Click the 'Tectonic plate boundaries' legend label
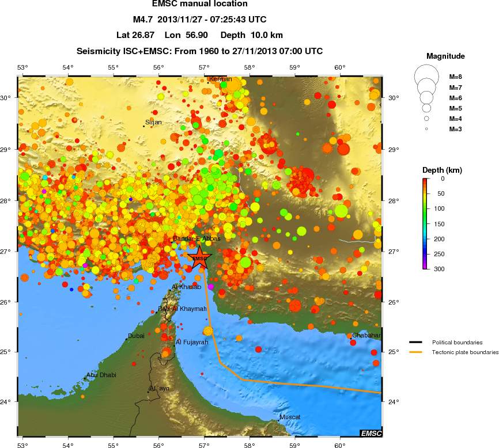Screen dimensions: 499x448 pyautogui.click(x=465, y=352)
